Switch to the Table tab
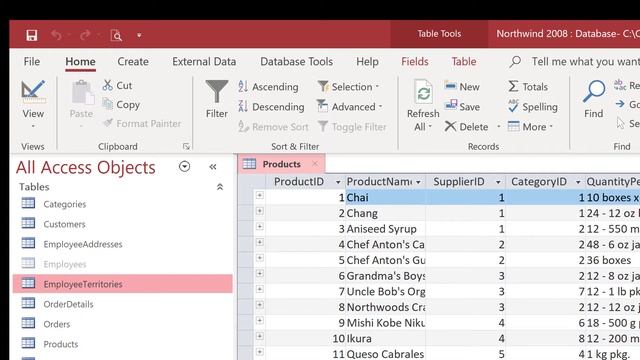The height and width of the screenshot is (360, 640). (x=464, y=62)
